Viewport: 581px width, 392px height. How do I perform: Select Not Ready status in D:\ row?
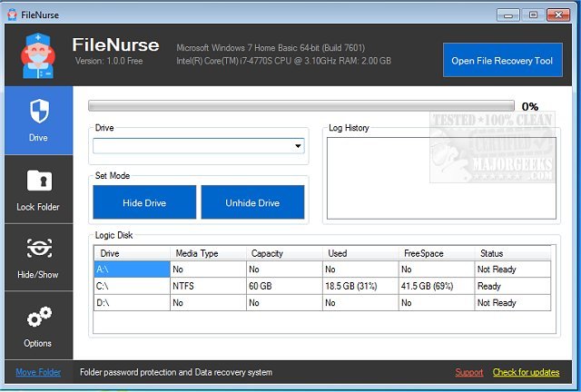513,303
